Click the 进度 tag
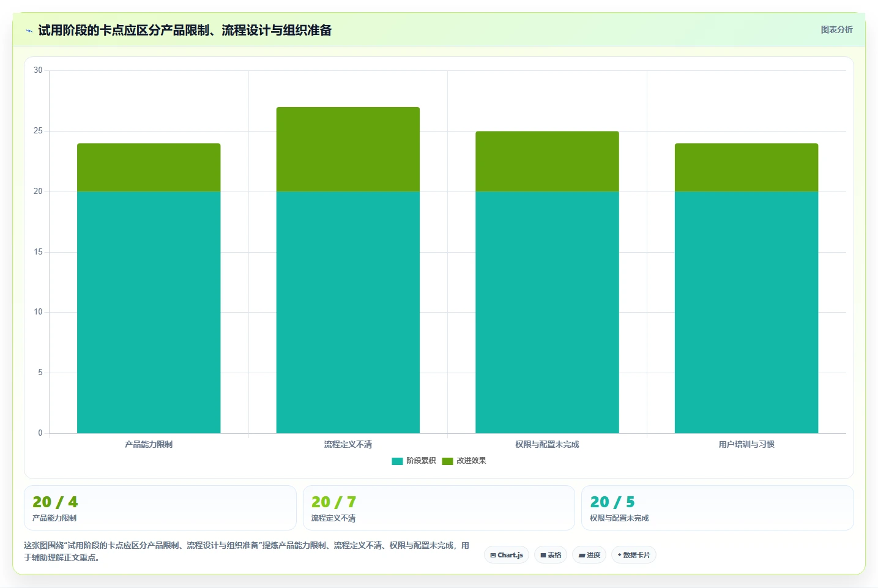 (x=589, y=555)
